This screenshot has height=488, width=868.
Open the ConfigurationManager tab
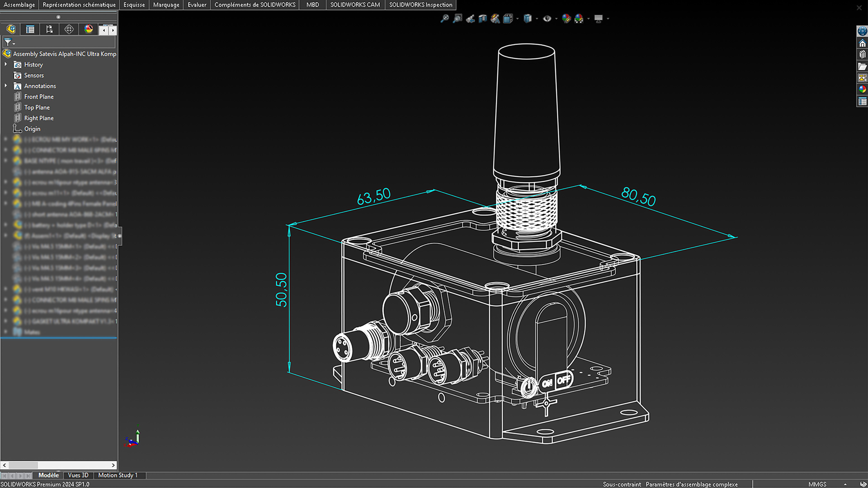click(50, 29)
